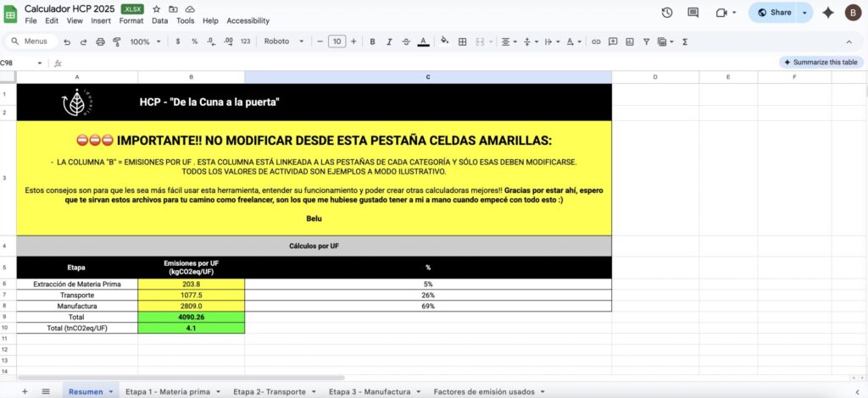Print the spreadsheet
Image resolution: width=868 pixels, height=398 pixels.
pyautogui.click(x=100, y=41)
